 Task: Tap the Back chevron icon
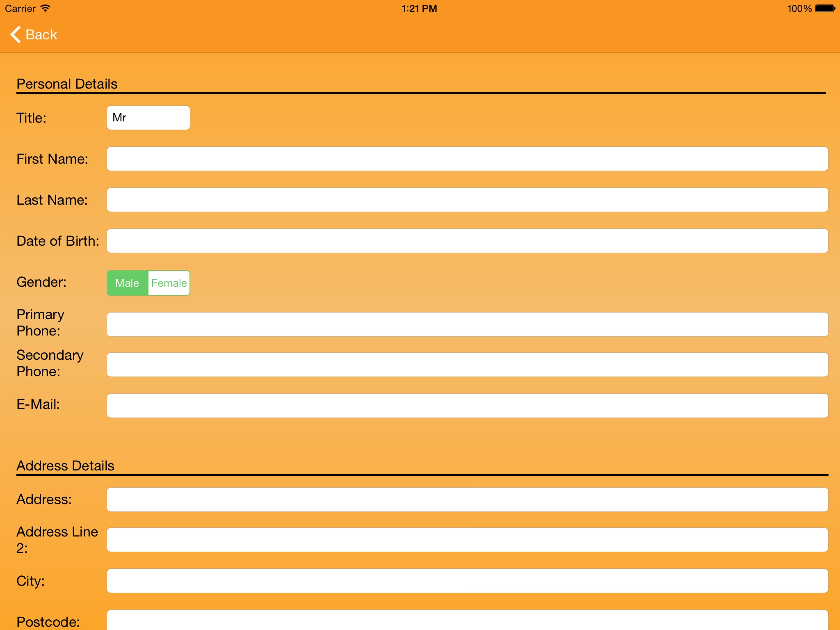tap(15, 34)
